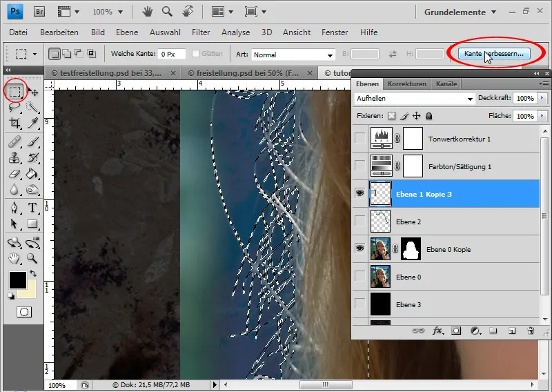Image resolution: width=552 pixels, height=392 pixels.
Task: Select the Blur tool
Action: 14,189
